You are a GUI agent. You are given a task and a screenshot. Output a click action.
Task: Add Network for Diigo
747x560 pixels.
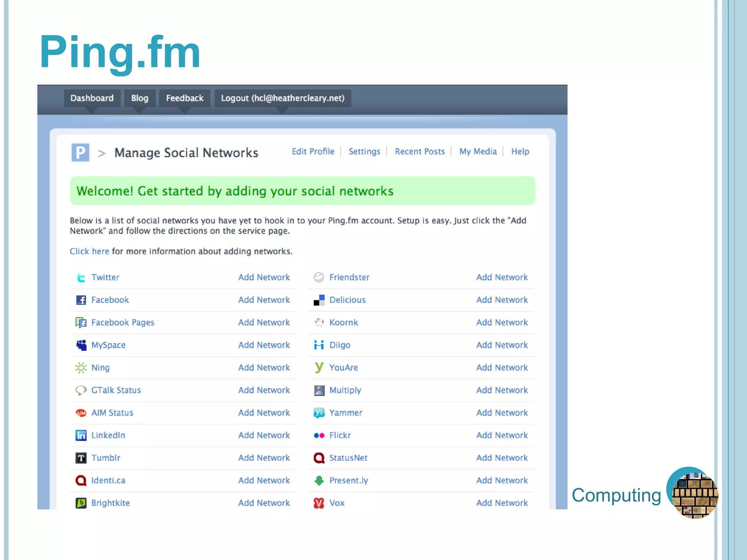(502, 345)
